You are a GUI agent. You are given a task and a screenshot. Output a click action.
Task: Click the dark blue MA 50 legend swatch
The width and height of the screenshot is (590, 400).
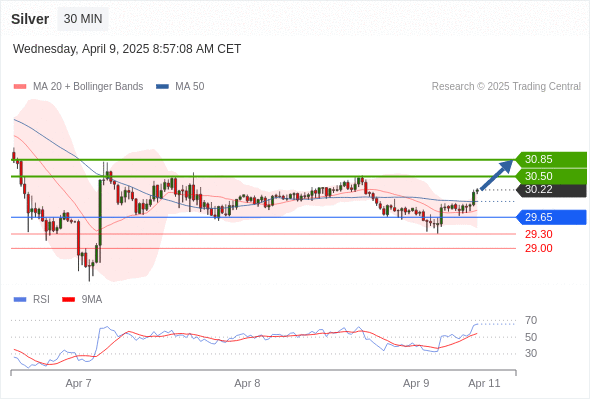162,87
